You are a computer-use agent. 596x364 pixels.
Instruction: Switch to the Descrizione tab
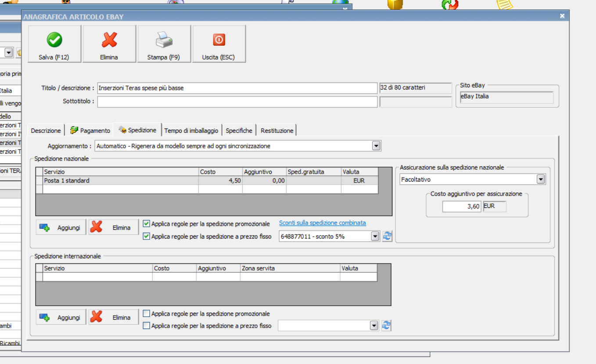(46, 131)
